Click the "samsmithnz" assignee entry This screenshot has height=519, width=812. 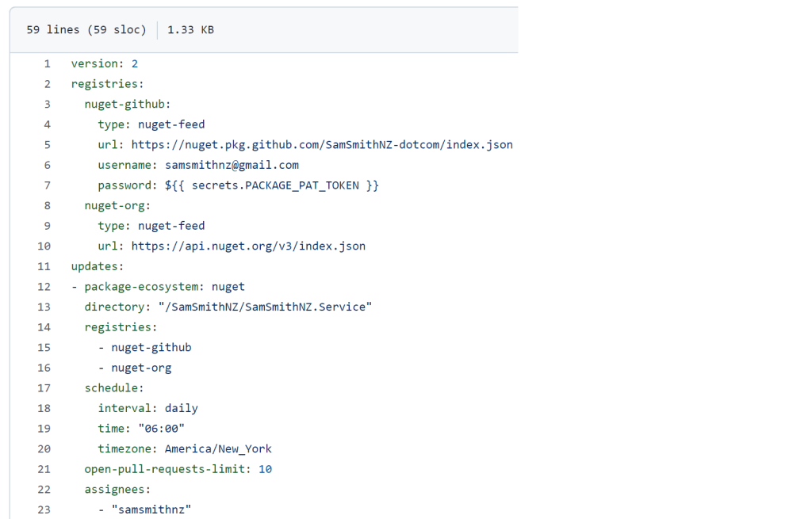click(x=151, y=509)
